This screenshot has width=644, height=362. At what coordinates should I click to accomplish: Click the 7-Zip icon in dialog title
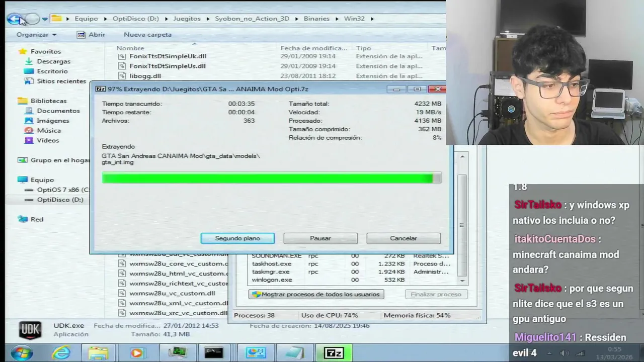[100, 89]
